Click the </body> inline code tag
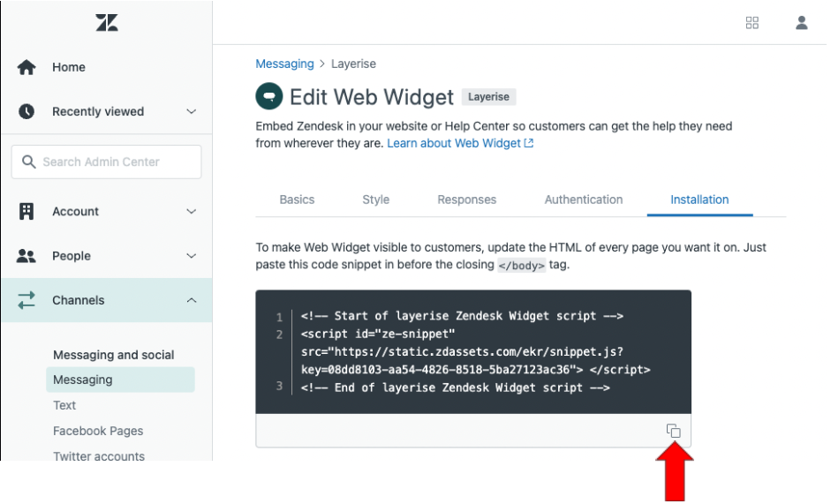The image size is (831, 504). pyautogui.click(x=522, y=265)
